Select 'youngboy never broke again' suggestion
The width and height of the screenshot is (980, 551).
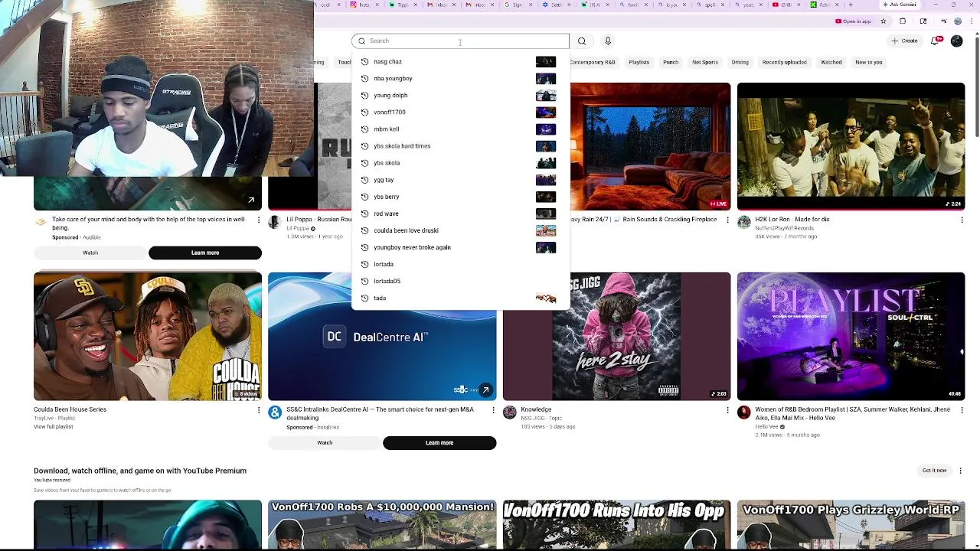coord(460,246)
